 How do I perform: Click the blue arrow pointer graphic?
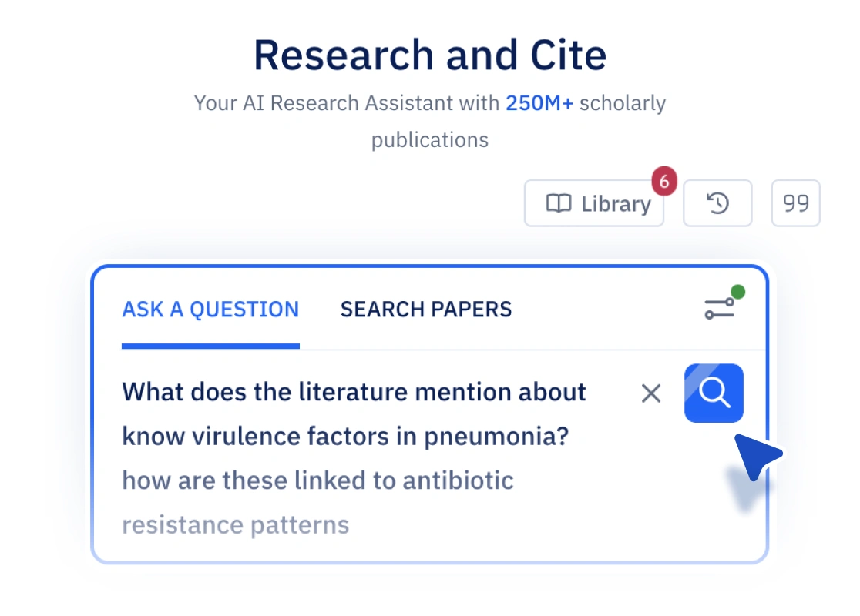click(756, 456)
